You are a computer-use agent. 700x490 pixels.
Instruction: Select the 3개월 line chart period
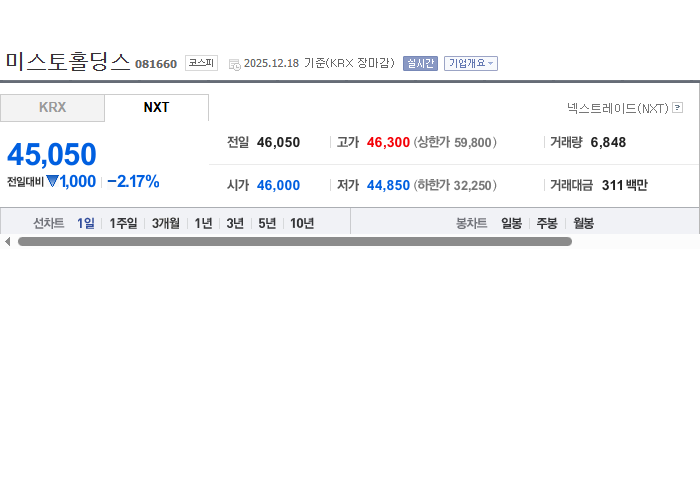(166, 223)
